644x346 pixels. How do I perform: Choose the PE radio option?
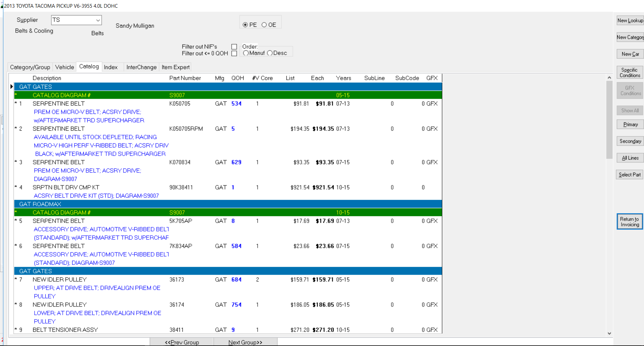click(x=245, y=25)
